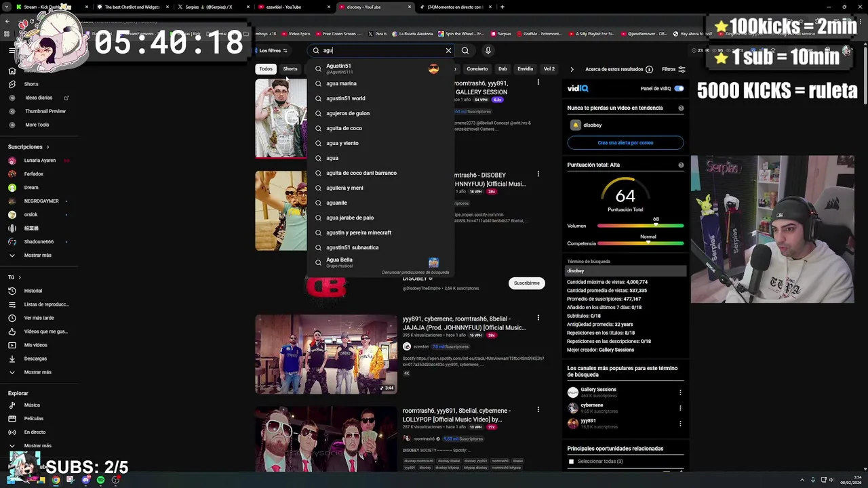Image resolution: width=868 pixels, height=488 pixels.
Task: Select the Concierto filter chip
Action: point(477,68)
